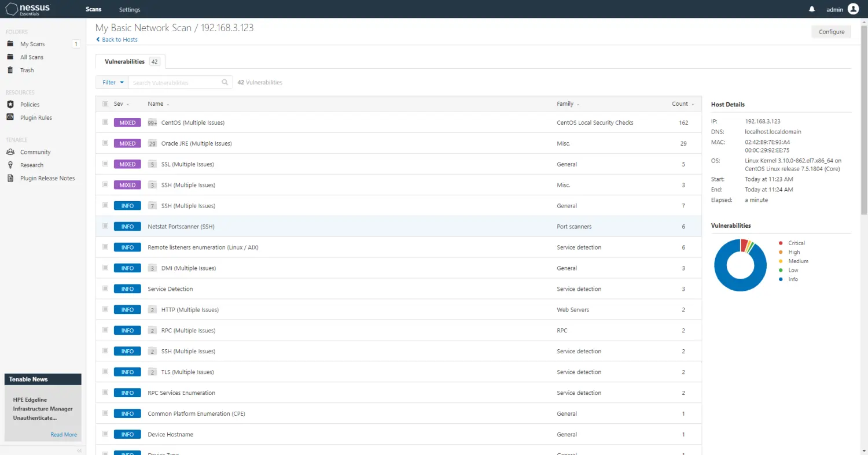The image size is (868, 455).
Task: Open the admin user avatar icon
Action: pyautogui.click(x=853, y=9)
